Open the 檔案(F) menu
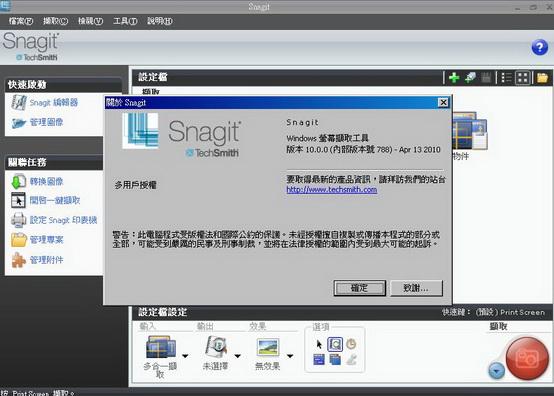554x396 pixels. 21,21
